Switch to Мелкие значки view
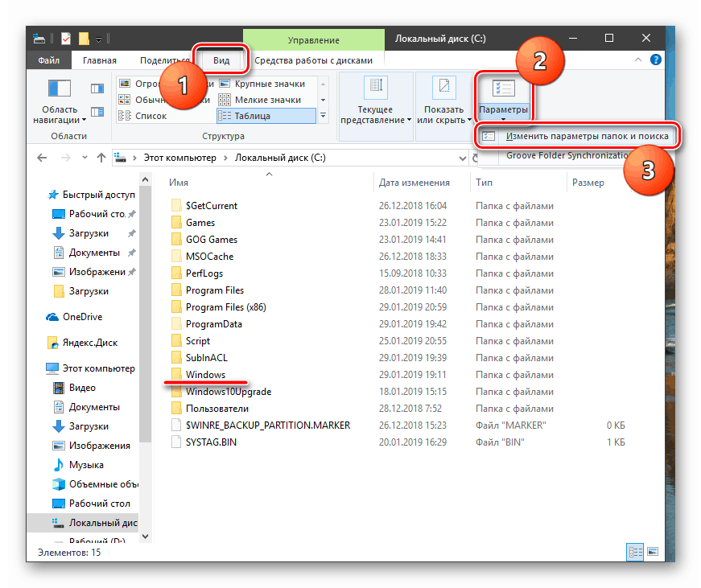The image size is (701, 588). 266,99
